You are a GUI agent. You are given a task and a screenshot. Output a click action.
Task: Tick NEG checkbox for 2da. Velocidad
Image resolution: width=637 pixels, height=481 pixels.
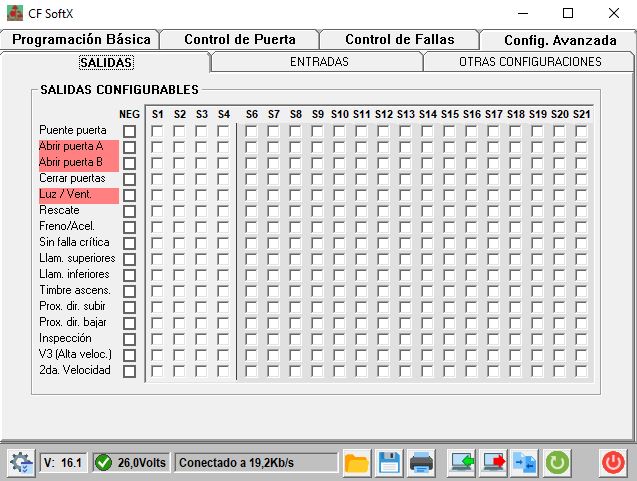129,371
